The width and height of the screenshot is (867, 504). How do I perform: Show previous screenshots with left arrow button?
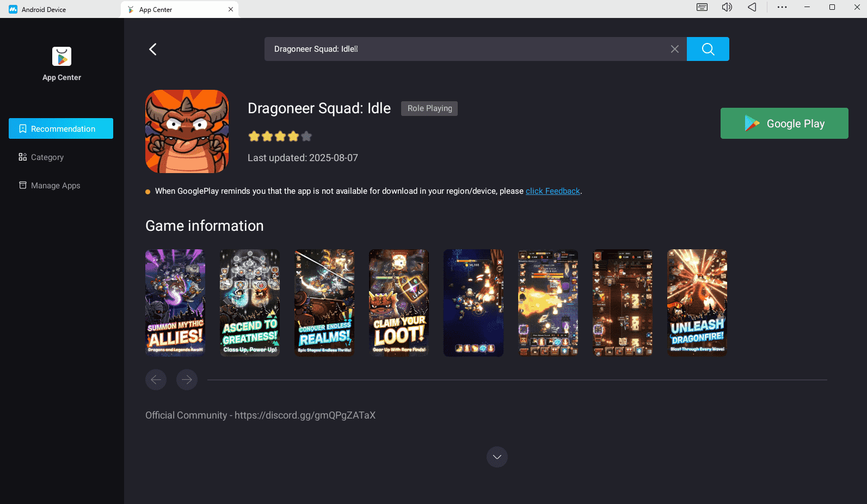point(156,379)
